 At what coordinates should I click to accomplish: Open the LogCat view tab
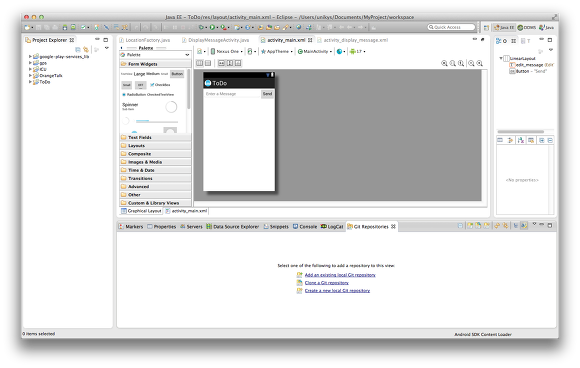[332, 226]
